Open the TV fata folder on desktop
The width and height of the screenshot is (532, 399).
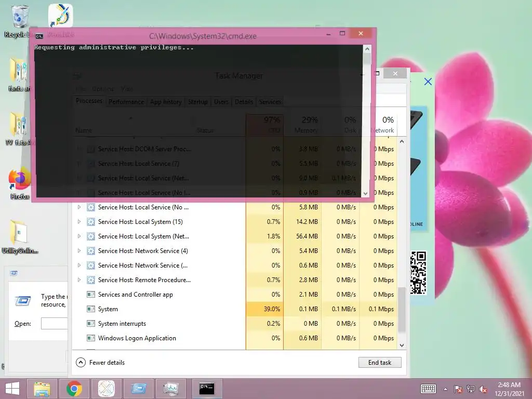tap(19, 128)
